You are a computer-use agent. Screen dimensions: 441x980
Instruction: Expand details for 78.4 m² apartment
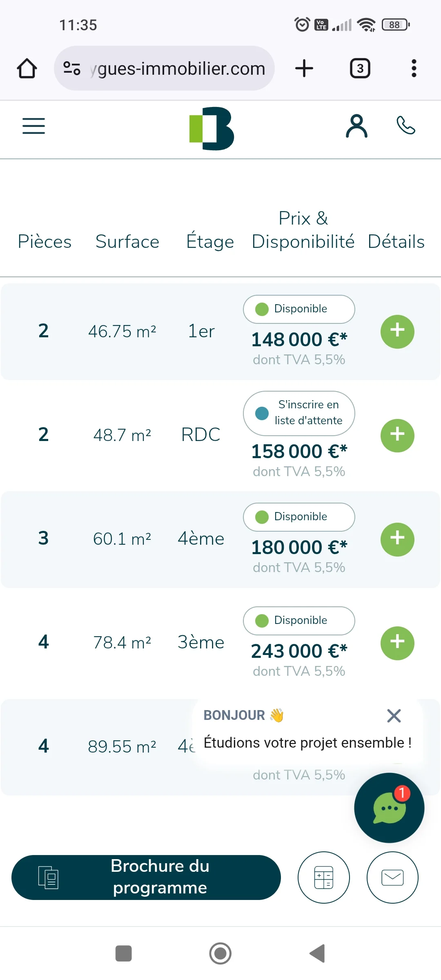pyautogui.click(x=397, y=643)
